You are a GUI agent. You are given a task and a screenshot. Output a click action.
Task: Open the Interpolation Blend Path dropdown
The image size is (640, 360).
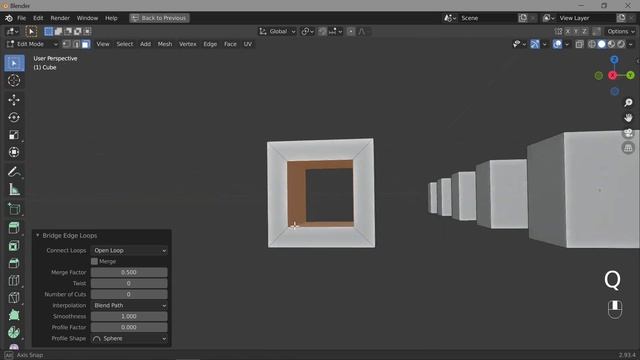click(x=129, y=305)
